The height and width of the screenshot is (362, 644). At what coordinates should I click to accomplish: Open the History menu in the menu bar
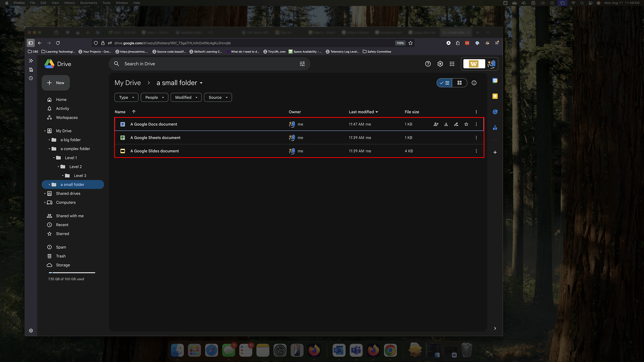(69, 3)
